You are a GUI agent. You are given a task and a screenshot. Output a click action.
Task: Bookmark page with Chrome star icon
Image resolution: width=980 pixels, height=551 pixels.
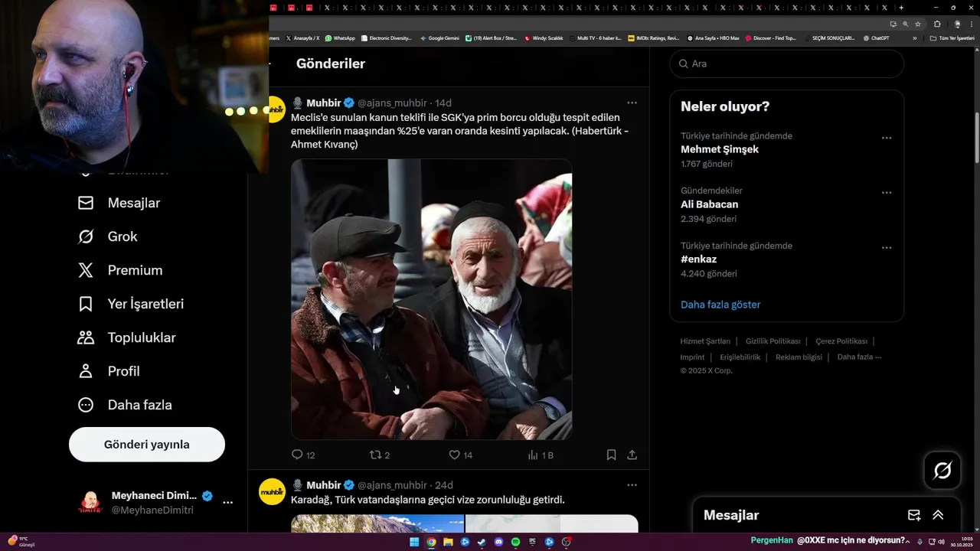point(918,24)
